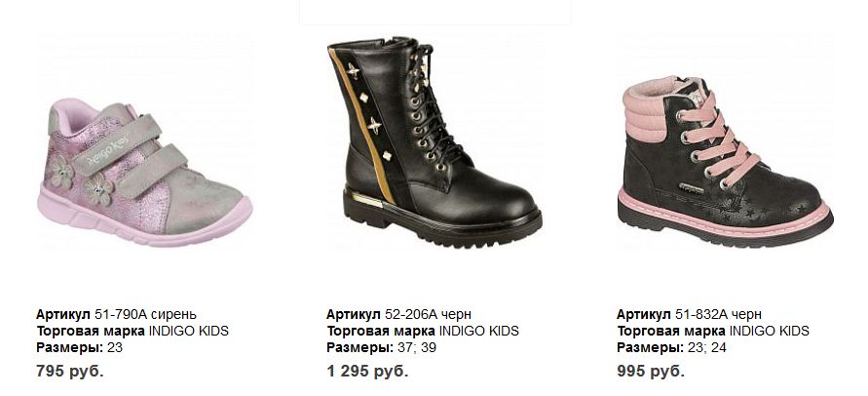
Task: Click the 795 руб. price
Action: pos(70,371)
